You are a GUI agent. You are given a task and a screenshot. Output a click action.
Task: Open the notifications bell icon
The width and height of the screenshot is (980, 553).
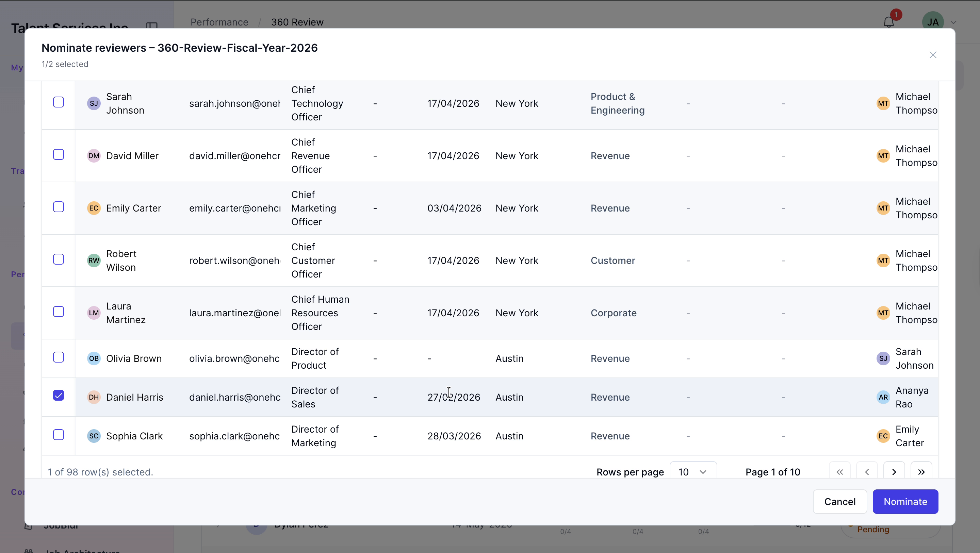888,22
